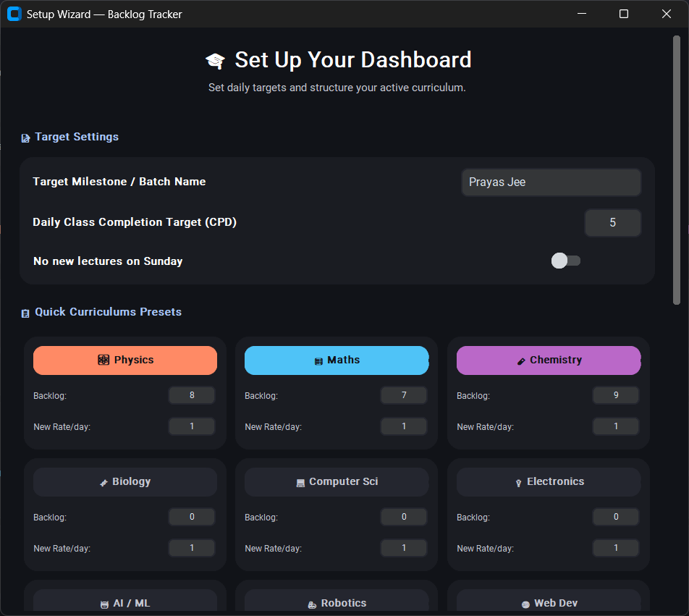The image size is (689, 616).
Task: Enable the Web Dev preset
Action: [549, 601]
